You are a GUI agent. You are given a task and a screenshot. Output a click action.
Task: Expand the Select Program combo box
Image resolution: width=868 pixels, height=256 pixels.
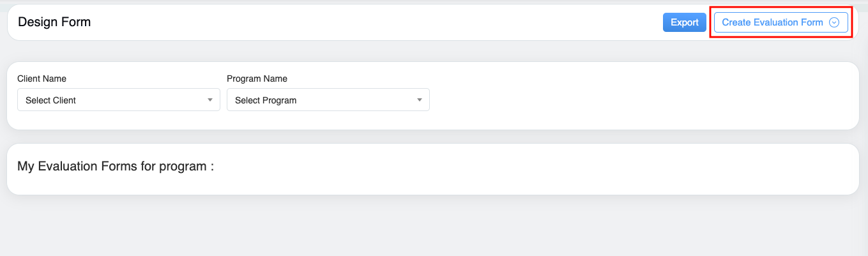click(x=328, y=100)
